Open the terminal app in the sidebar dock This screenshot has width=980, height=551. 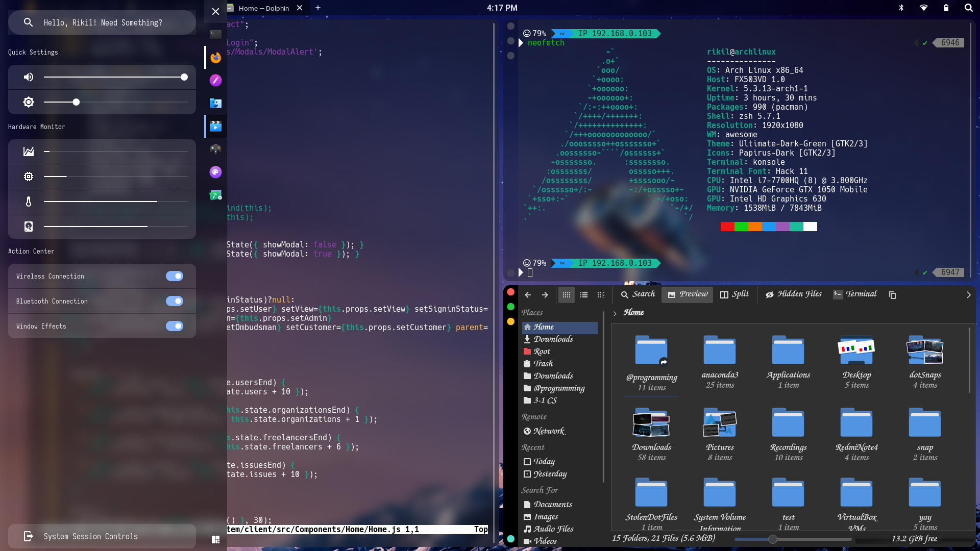point(215,34)
